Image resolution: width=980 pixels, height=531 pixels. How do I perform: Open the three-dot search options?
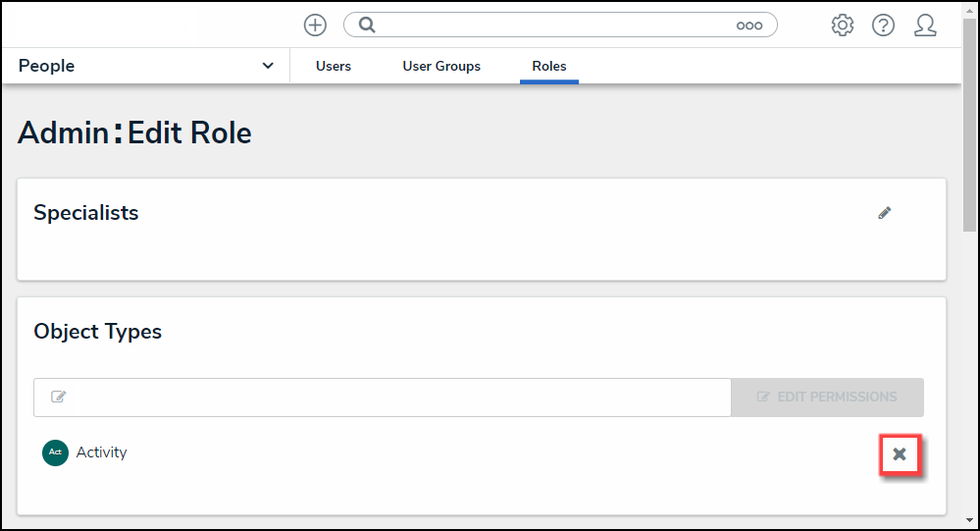click(x=748, y=26)
